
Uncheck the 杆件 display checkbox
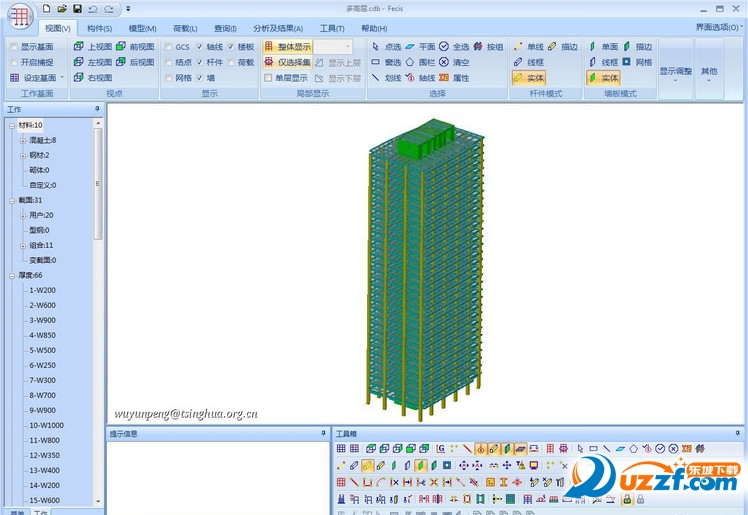click(x=199, y=62)
